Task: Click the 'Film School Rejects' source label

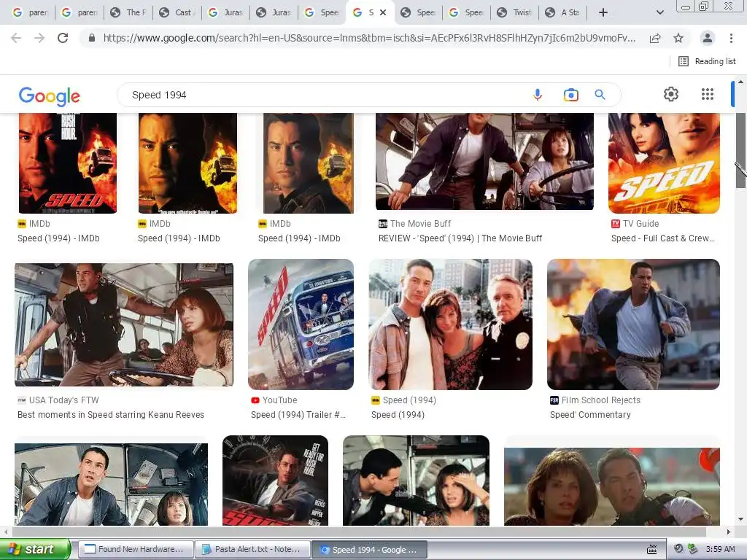Action: click(x=601, y=400)
